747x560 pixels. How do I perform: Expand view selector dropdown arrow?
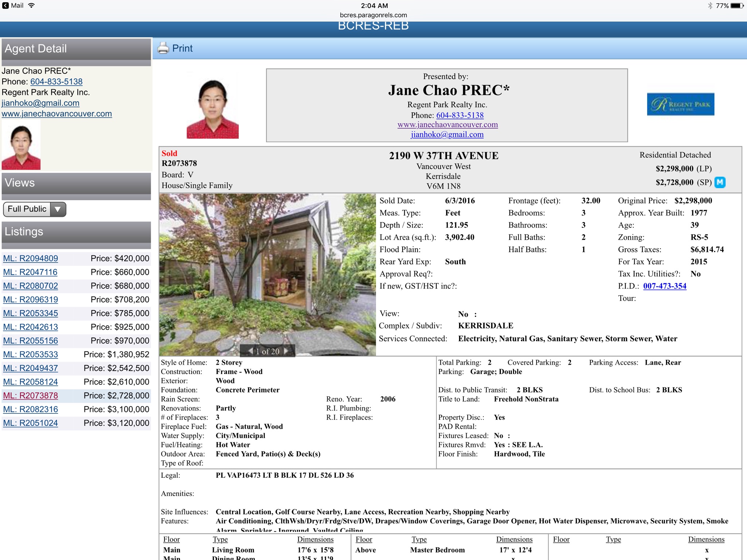click(x=58, y=209)
